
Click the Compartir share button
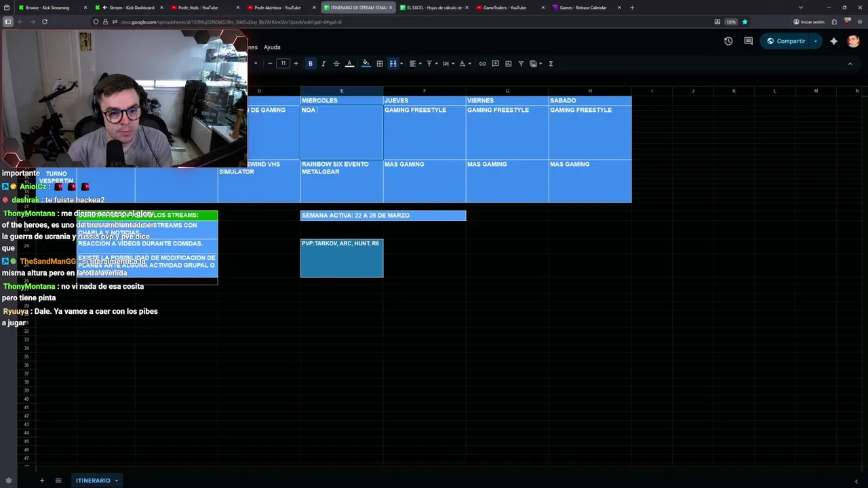pos(785,41)
